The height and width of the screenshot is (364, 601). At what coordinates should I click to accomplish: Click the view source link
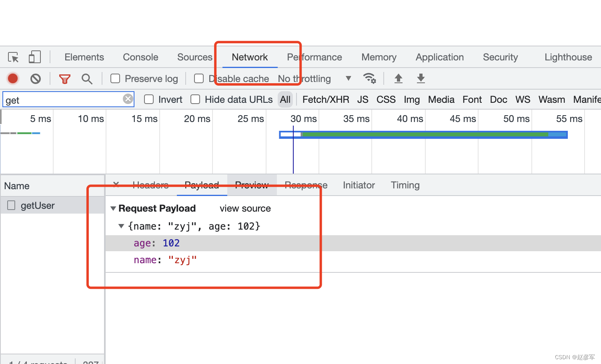pos(245,208)
